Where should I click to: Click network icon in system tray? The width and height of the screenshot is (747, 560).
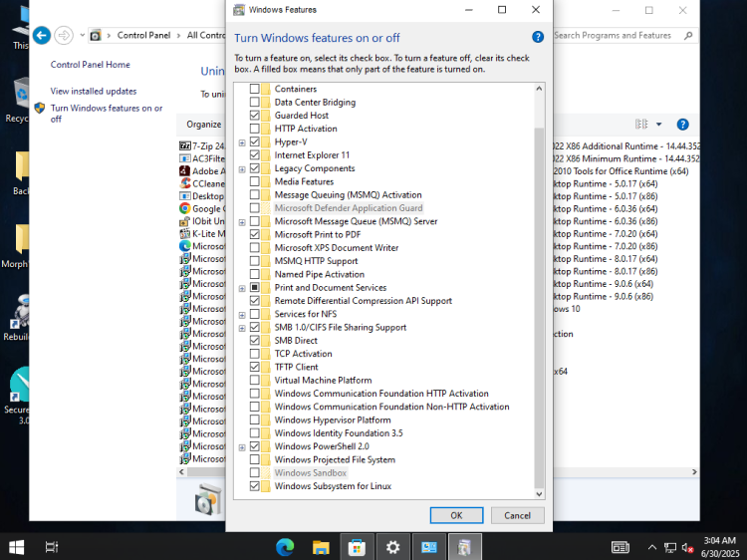click(670, 548)
